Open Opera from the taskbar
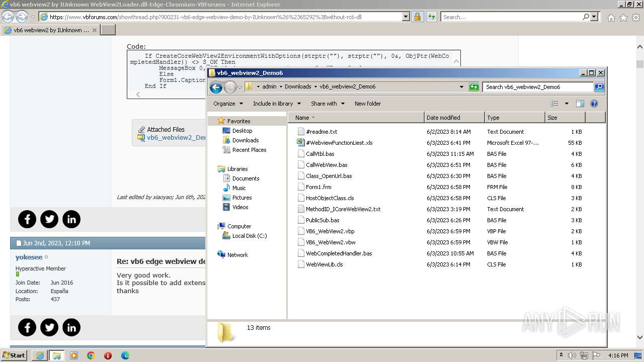 point(108,355)
